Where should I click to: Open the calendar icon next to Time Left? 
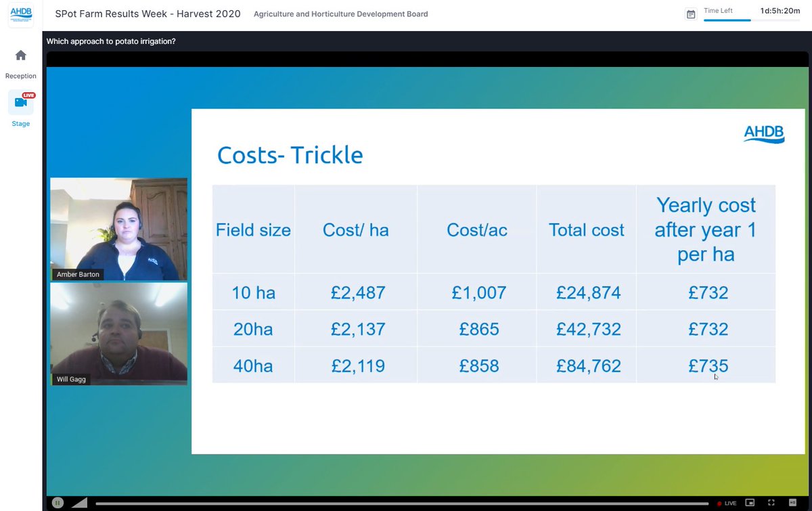tap(691, 14)
